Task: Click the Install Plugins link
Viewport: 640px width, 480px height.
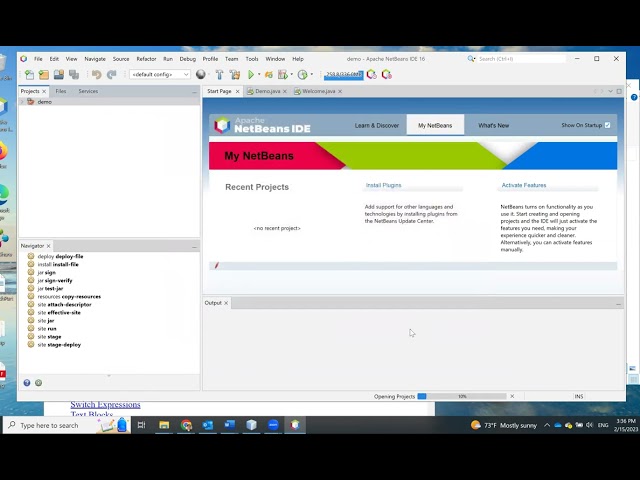Action: click(x=383, y=185)
